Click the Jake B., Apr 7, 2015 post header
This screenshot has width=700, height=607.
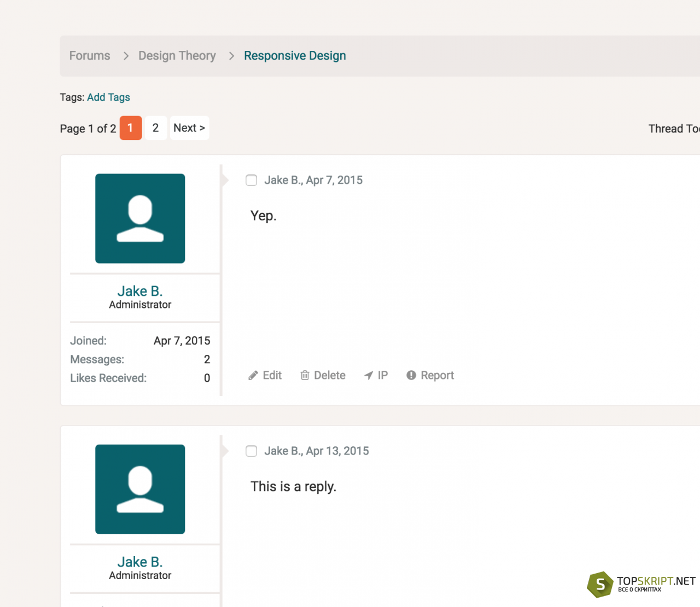click(313, 180)
